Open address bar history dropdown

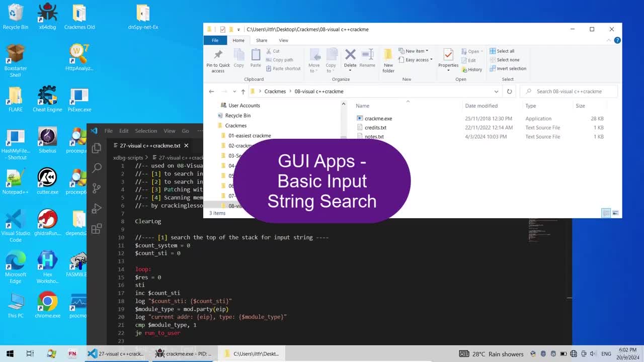pos(496,92)
